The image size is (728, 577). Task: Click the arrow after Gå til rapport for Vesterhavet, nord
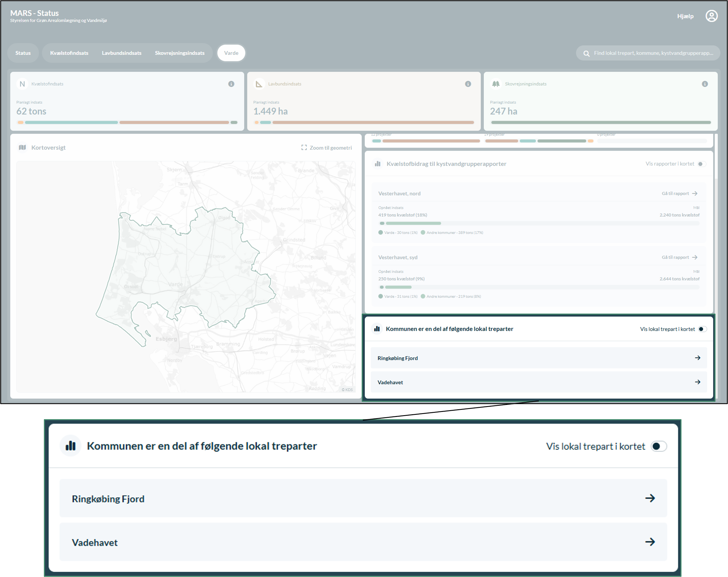tap(695, 194)
